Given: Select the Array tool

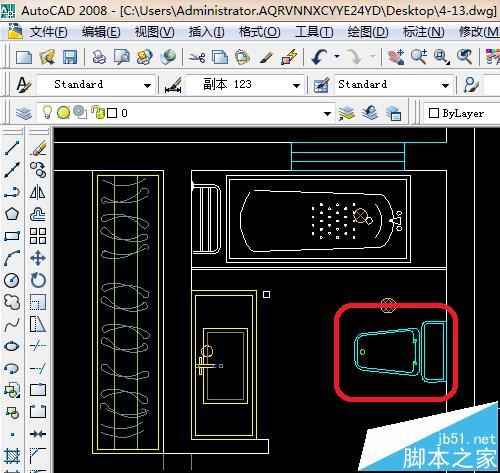Looking at the screenshot, I should (x=38, y=236).
